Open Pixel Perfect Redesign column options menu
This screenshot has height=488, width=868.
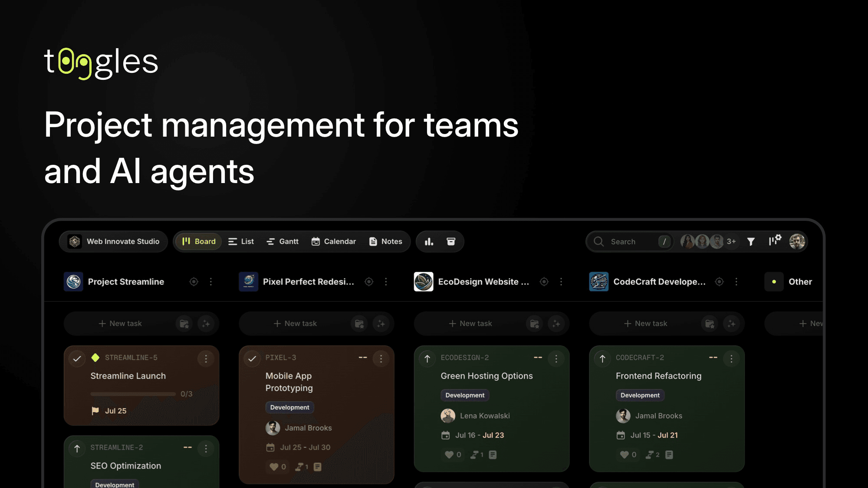pyautogui.click(x=386, y=282)
